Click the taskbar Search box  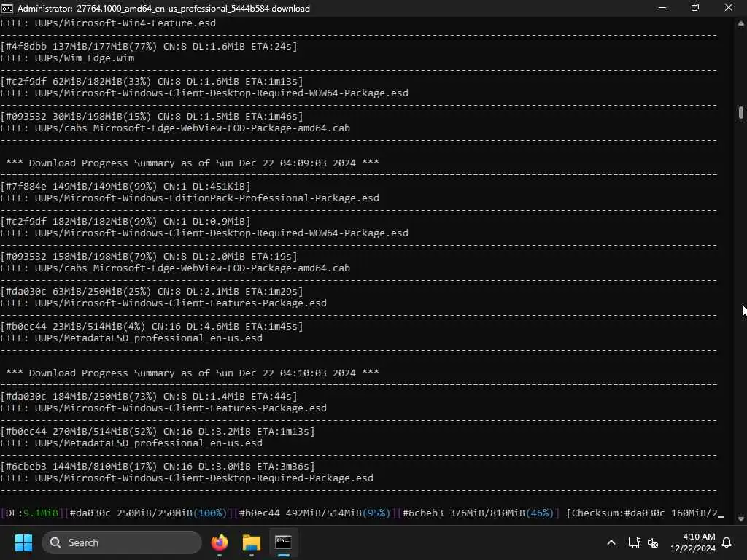pyautogui.click(x=122, y=542)
